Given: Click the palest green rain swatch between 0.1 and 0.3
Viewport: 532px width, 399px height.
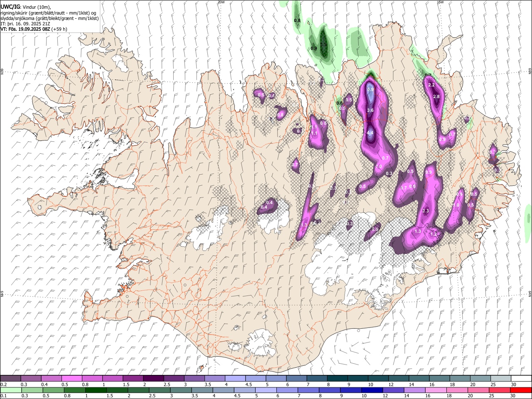Looking at the screenshot, I should tap(11, 390).
